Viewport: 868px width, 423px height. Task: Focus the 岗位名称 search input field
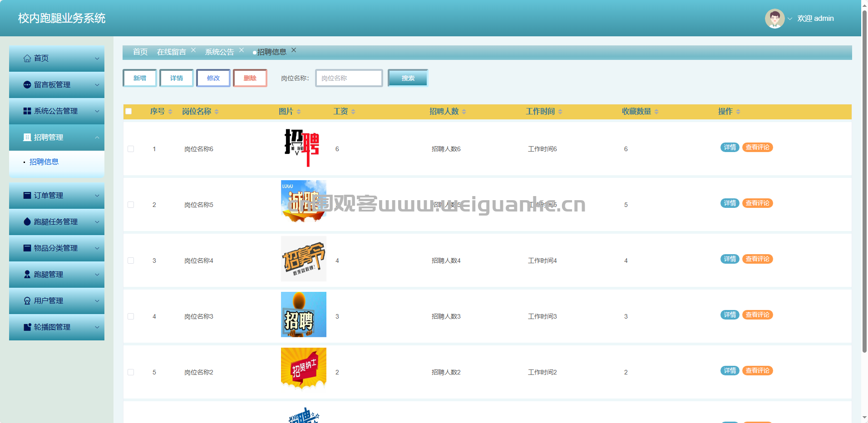click(349, 78)
